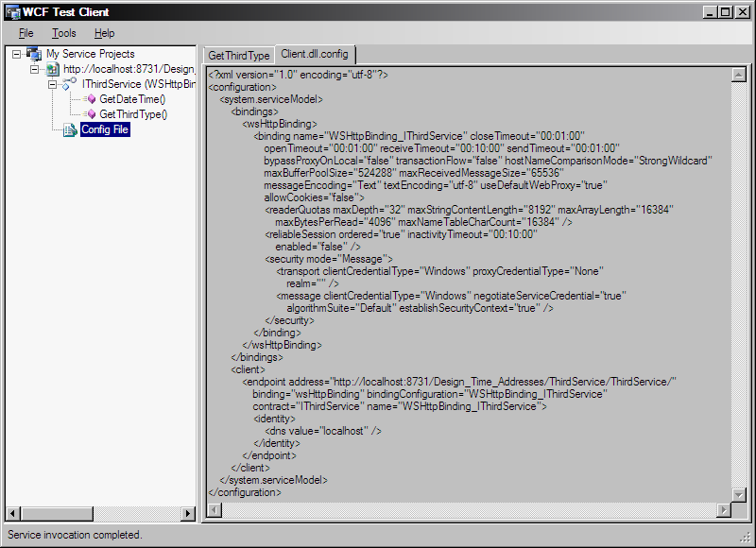Viewport: 756px width, 548px height.
Task: Click the My Service Projects computer icon
Action: pos(34,54)
